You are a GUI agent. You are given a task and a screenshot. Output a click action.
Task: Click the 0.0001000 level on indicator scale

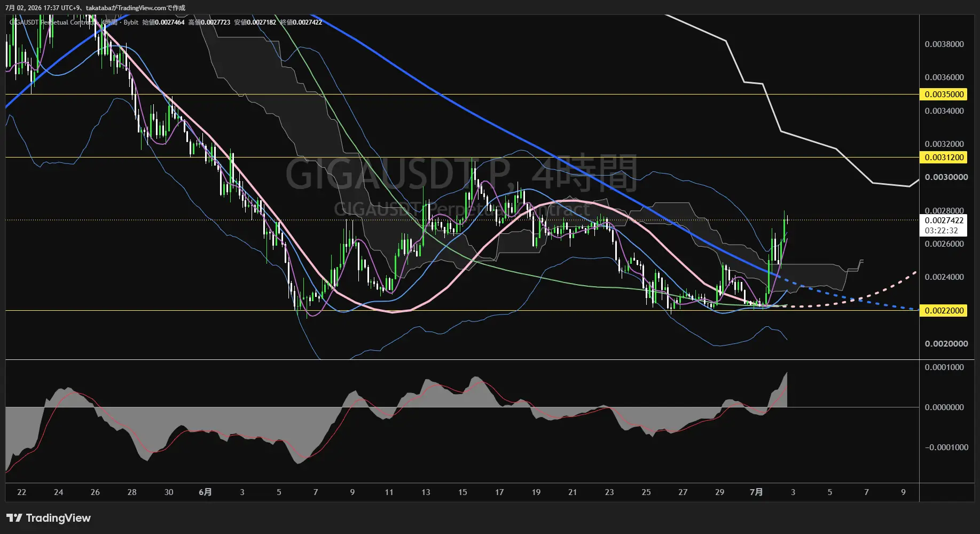(x=944, y=367)
